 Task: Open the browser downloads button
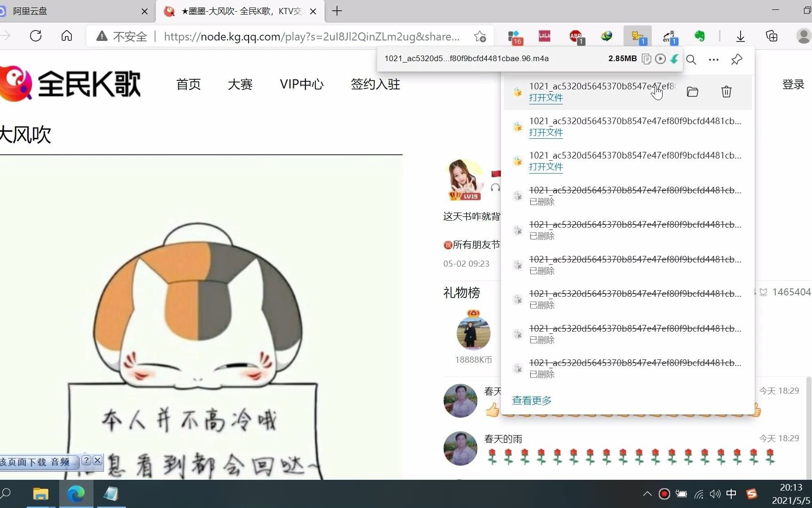(x=741, y=36)
